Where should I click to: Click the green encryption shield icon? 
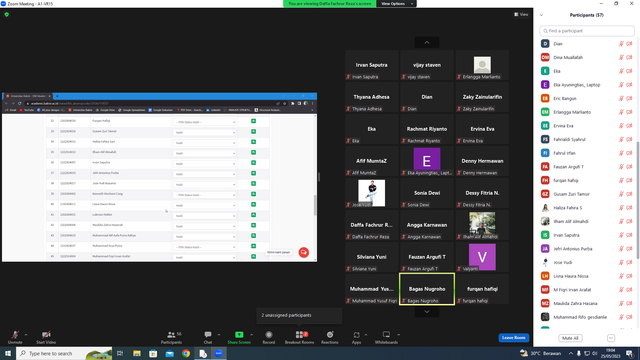click(x=7, y=14)
